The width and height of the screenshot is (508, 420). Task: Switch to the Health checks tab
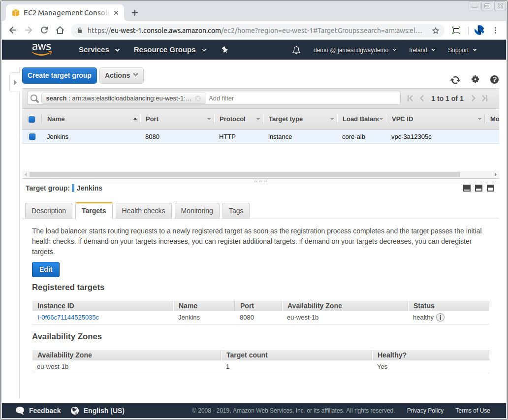(x=144, y=211)
